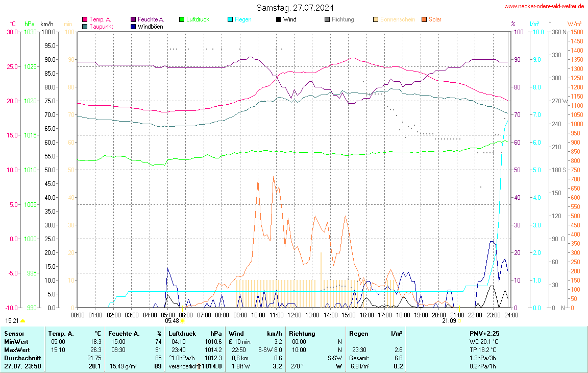This screenshot has width=588, height=373.
Task: Click the black Wind legend square
Action: (279, 20)
